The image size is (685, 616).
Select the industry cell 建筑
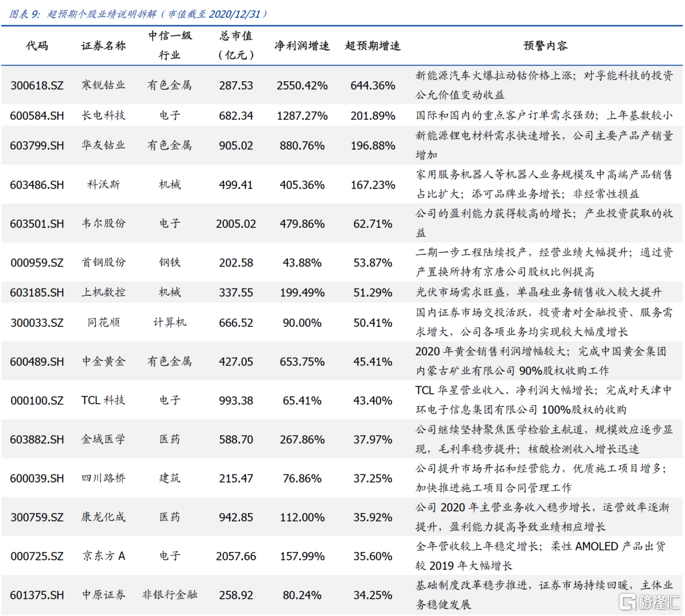pyautogui.click(x=169, y=478)
